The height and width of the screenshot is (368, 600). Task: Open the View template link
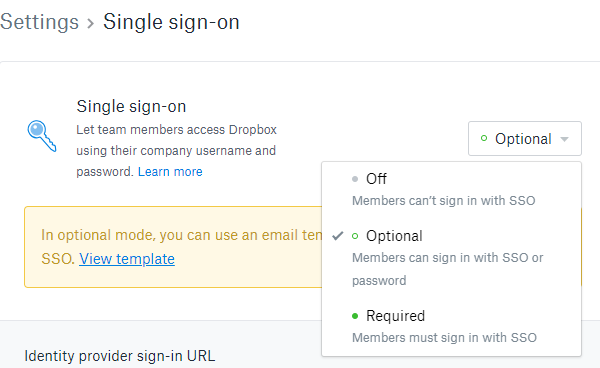[x=127, y=259]
